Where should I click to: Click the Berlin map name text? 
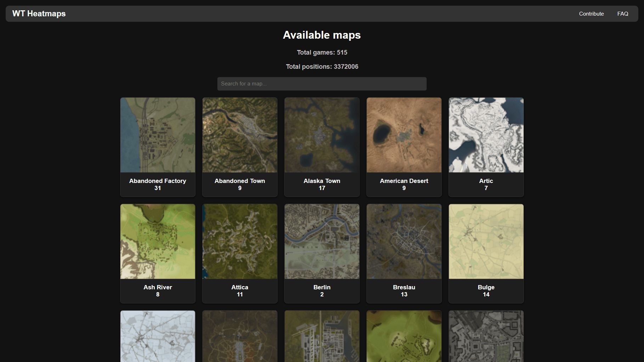pyautogui.click(x=322, y=287)
